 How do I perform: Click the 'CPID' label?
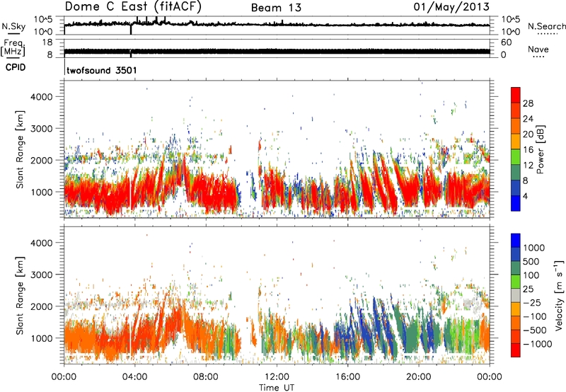click(15, 67)
